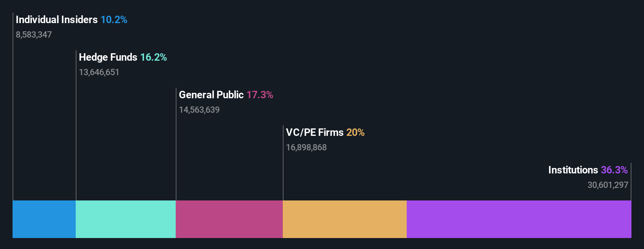Viewport: 644px width, 249px height.
Task: Select the pink General Public bar segment
Action: click(229, 219)
